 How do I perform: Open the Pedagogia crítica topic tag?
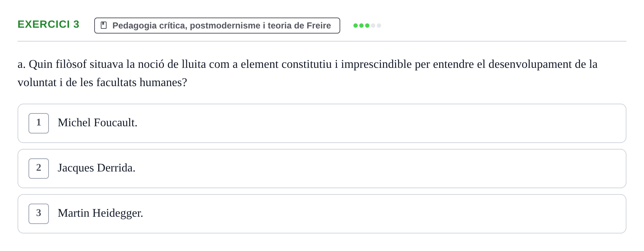coord(217,26)
